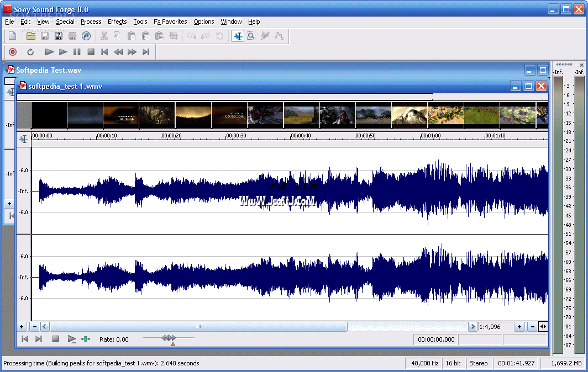
Task: Click the 16 bit depth in status bar
Action: tap(453, 363)
